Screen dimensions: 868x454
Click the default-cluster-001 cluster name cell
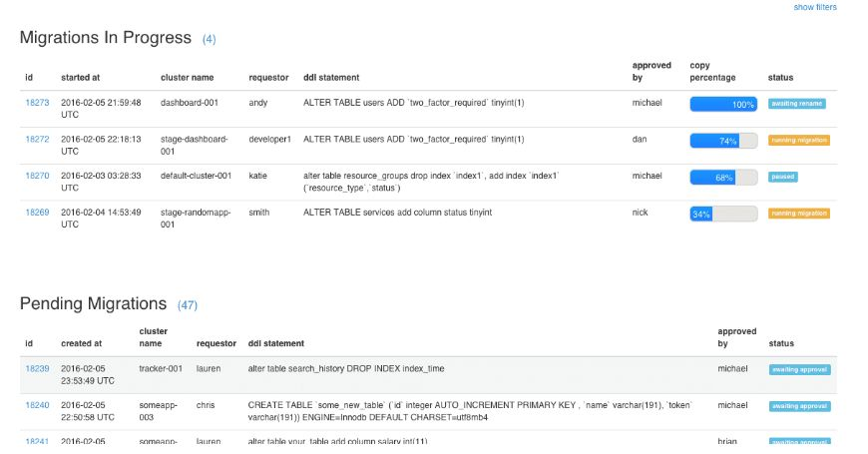coord(196,176)
